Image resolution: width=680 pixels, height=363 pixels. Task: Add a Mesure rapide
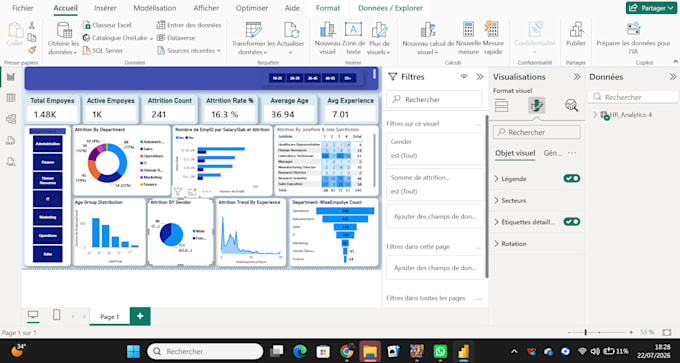click(493, 39)
